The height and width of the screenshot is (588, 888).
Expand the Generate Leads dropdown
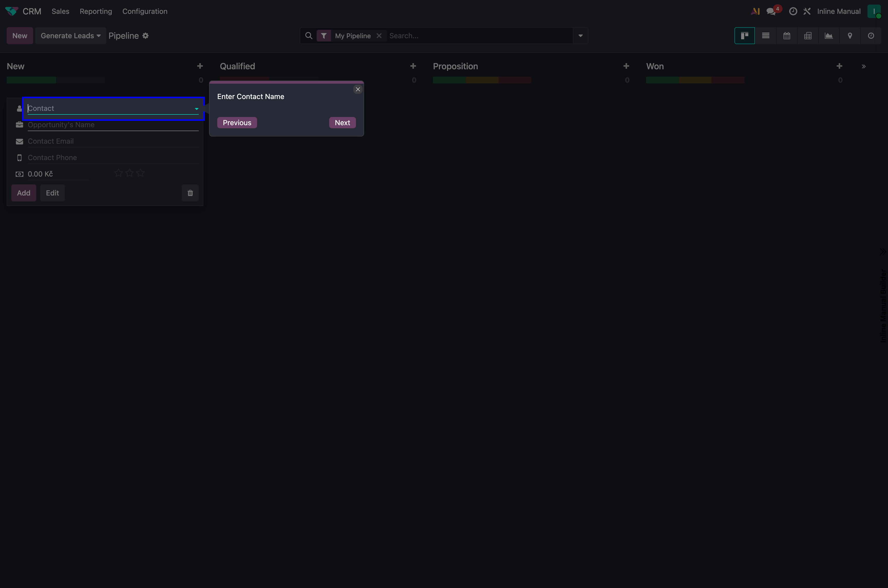point(71,36)
